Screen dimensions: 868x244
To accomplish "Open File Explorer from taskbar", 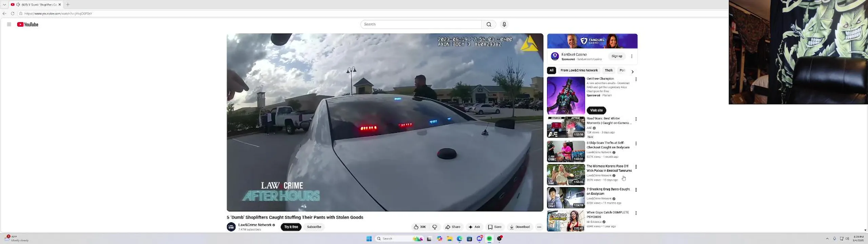I will tap(450, 239).
